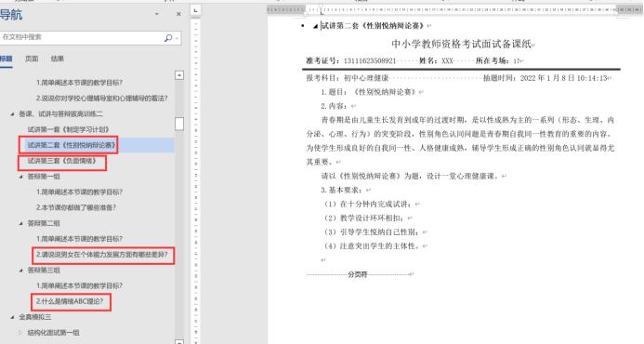The width and height of the screenshot is (644, 344).
Task: Click the tab stop selector at ruler corner
Action: click(195, 10)
